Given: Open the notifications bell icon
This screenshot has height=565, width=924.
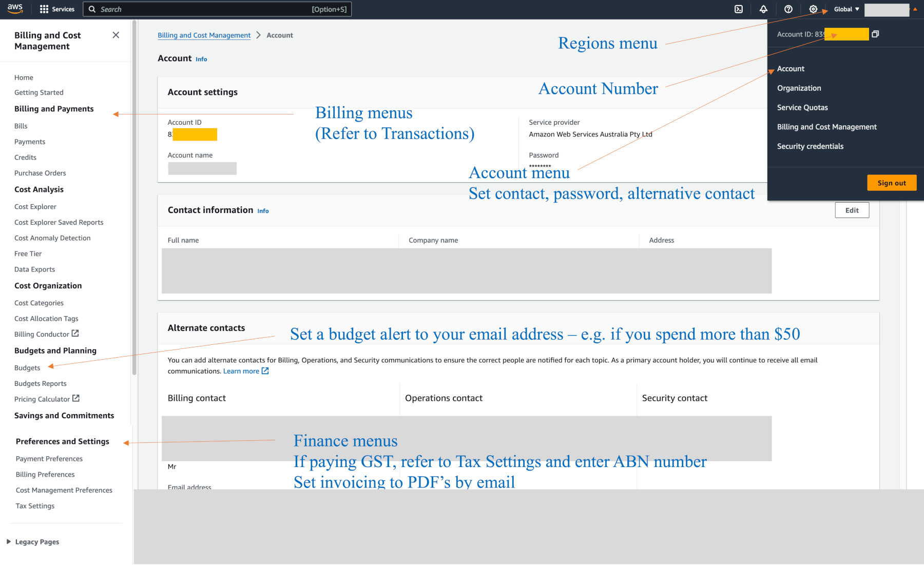Looking at the screenshot, I should click(763, 9).
